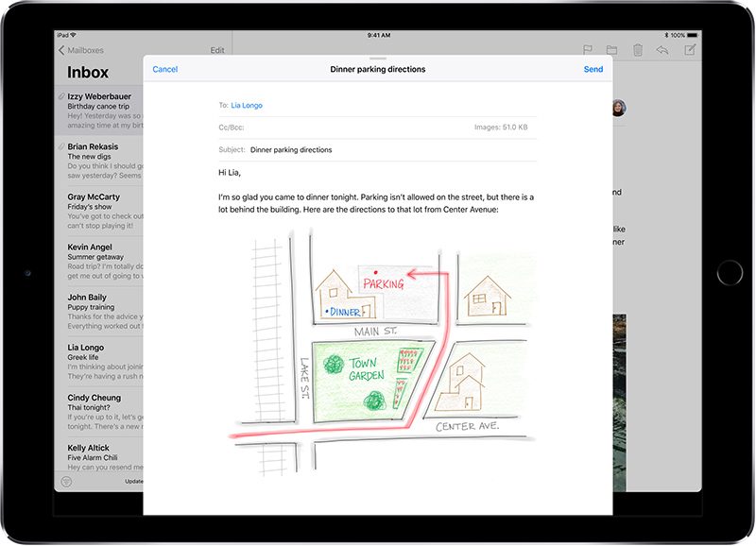The image size is (756, 546).
Task: Tap the Flag icon in mail toolbar
Action: point(587,50)
